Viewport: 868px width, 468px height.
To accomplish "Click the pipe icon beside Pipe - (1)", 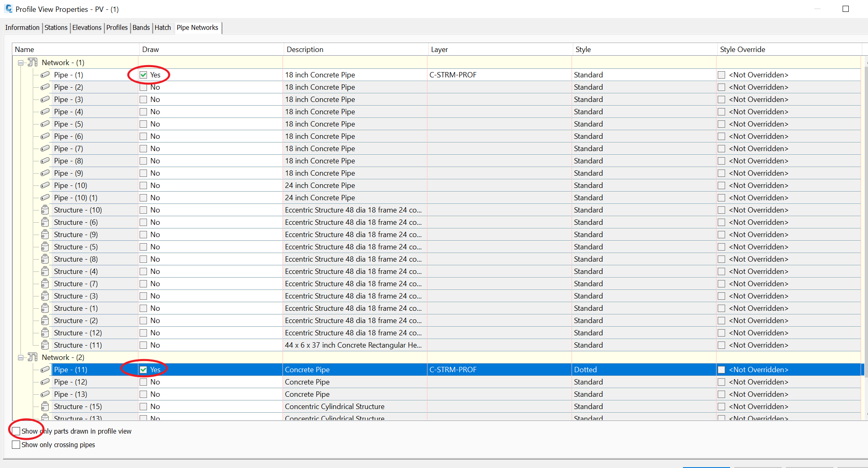I will pyautogui.click(x=45, y=75).
